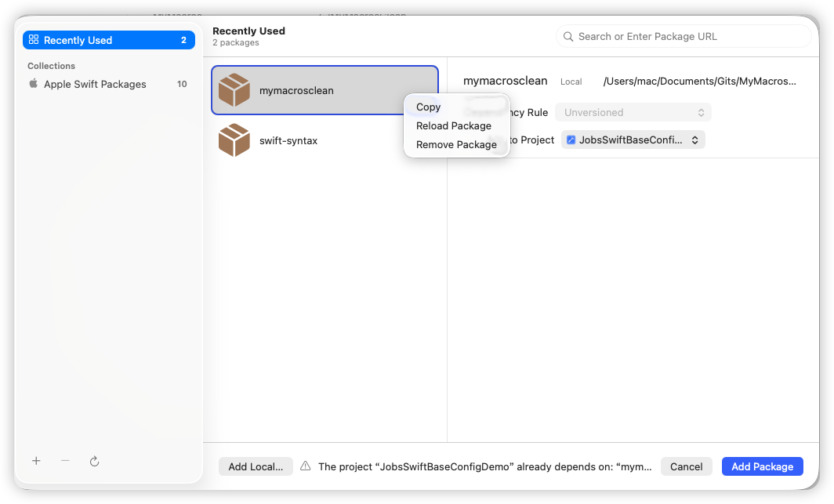Click the count badge 10 for Apple Swift Packages
This screenshot has width=834, height=504.
click(182, 84)
